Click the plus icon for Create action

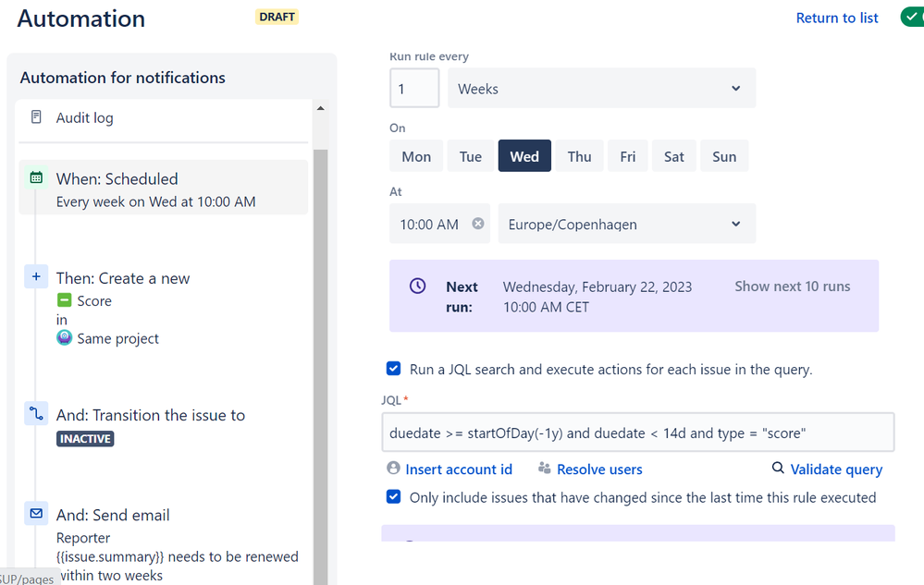(x=36, y=276)
